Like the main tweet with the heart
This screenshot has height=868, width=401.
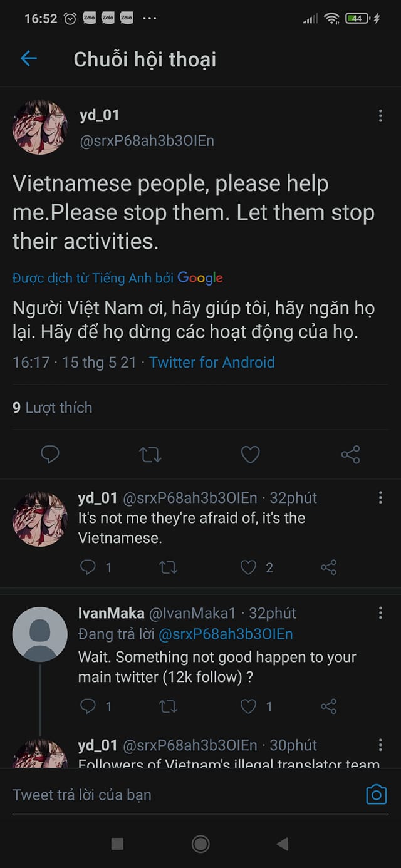(x=250, y=455)
